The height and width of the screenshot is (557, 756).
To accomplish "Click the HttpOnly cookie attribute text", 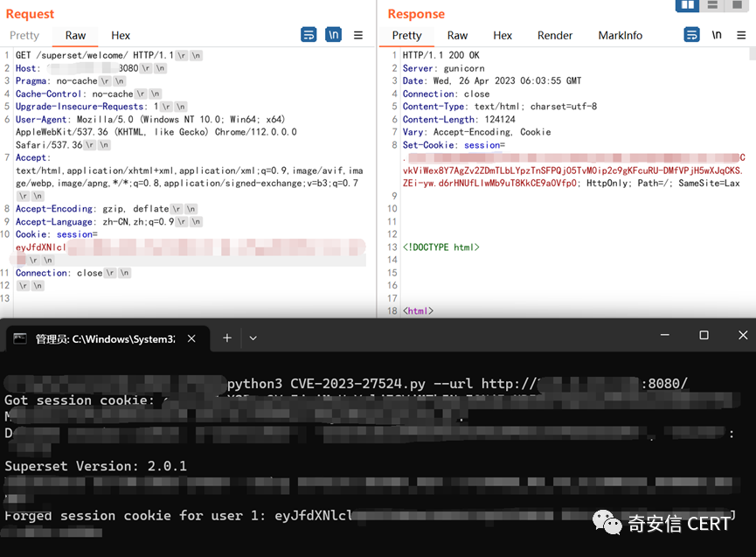I will (x=608, y=184).
